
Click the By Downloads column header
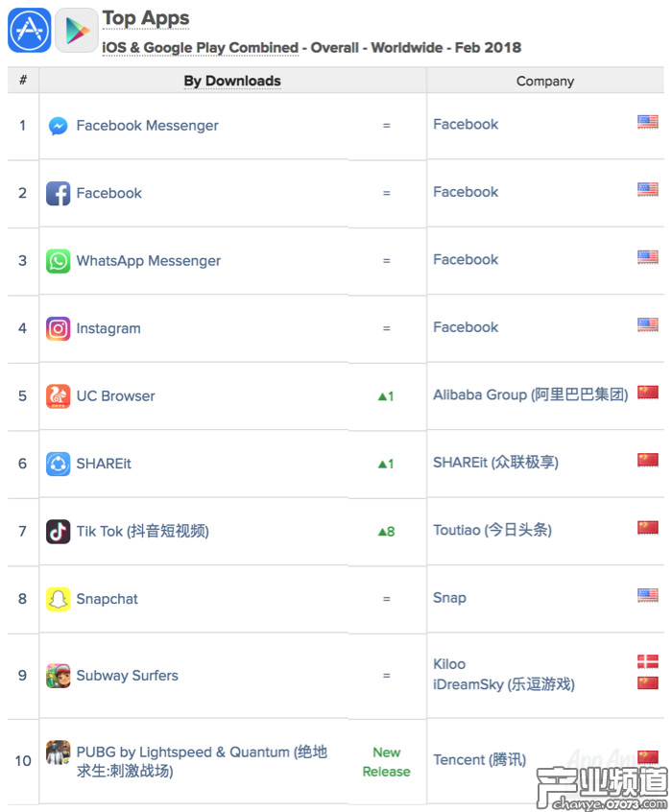pyautogui.click(x=232, y=82)
